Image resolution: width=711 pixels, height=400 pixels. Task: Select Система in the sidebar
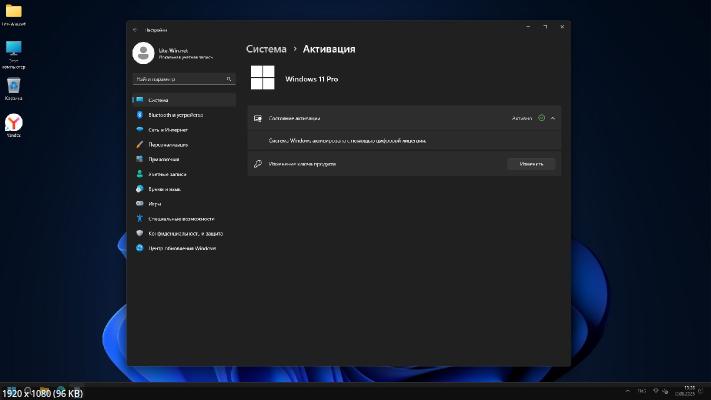158,100
